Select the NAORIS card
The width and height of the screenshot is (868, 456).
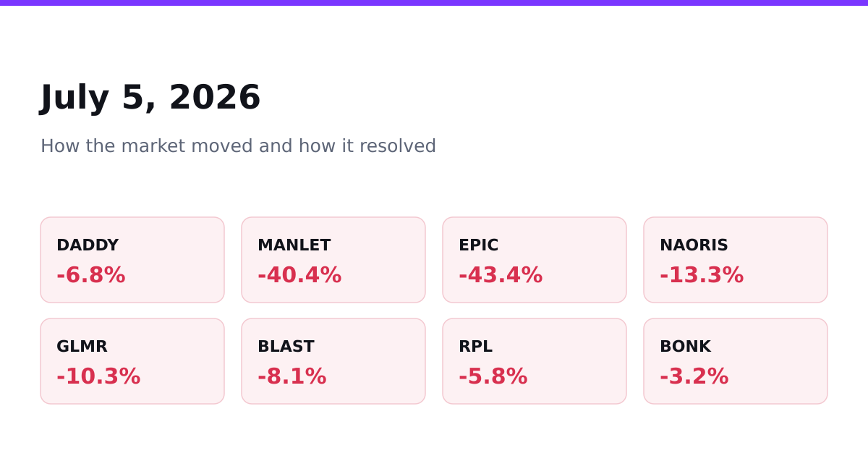[x=736, y=260]
